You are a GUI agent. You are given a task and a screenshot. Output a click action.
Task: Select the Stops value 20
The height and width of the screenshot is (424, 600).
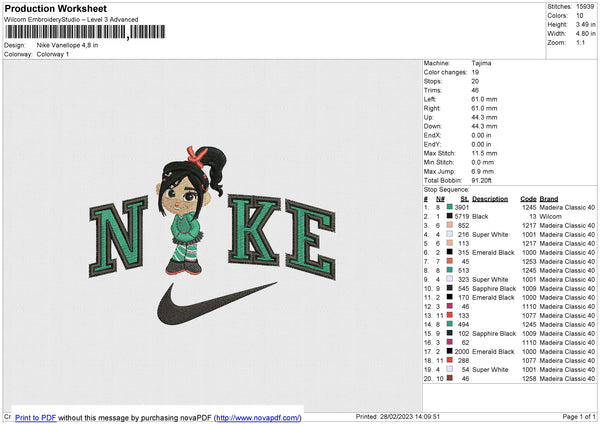pos(475,81)
